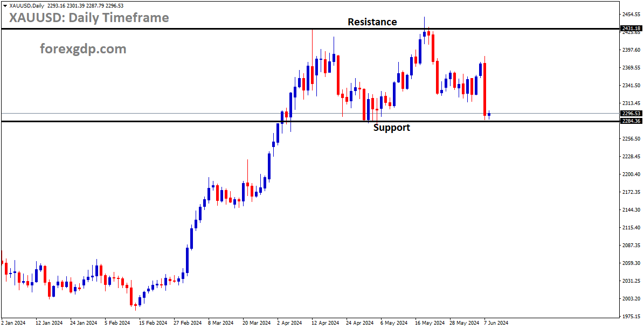Image resolution: width=644 pixels, height=329 pixels.
Task: Click the 1975.15 price scale label
Action: point(631,316)
